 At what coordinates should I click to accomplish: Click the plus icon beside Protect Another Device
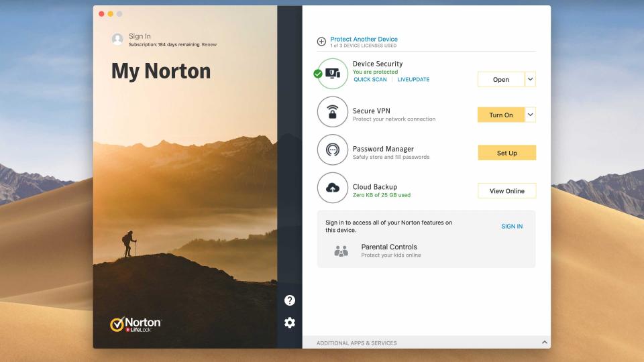click(321, 42)
